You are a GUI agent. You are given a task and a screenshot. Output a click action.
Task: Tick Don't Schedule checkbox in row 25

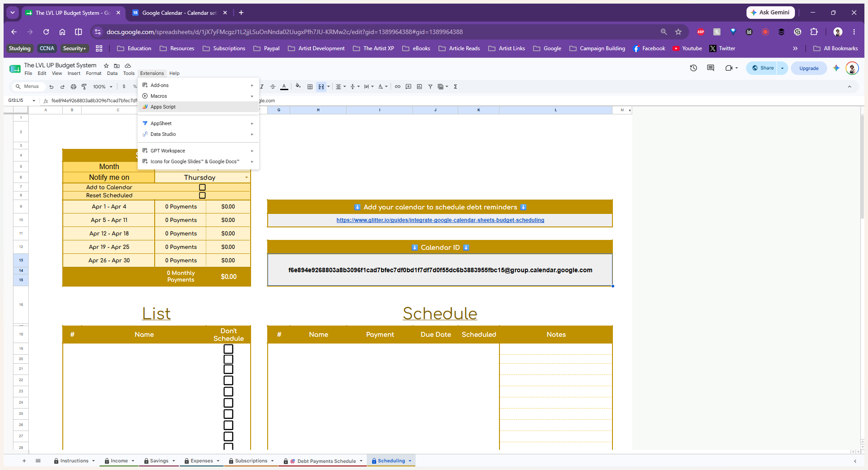229,414
